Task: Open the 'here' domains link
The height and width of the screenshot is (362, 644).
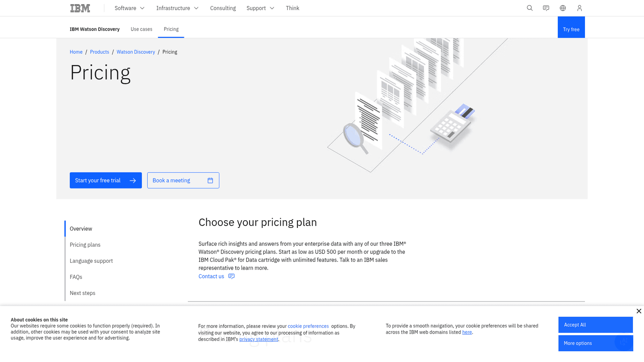Action: click(467, 333)
